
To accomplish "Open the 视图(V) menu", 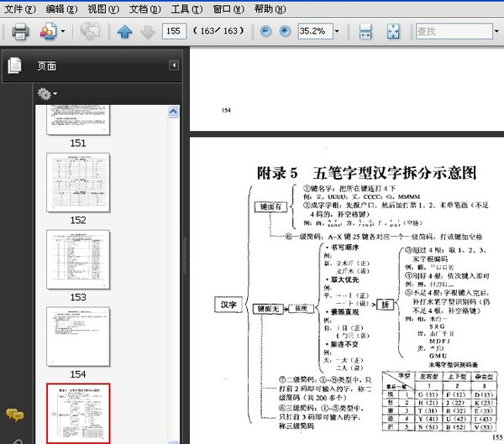I will [x=102, y=9].
